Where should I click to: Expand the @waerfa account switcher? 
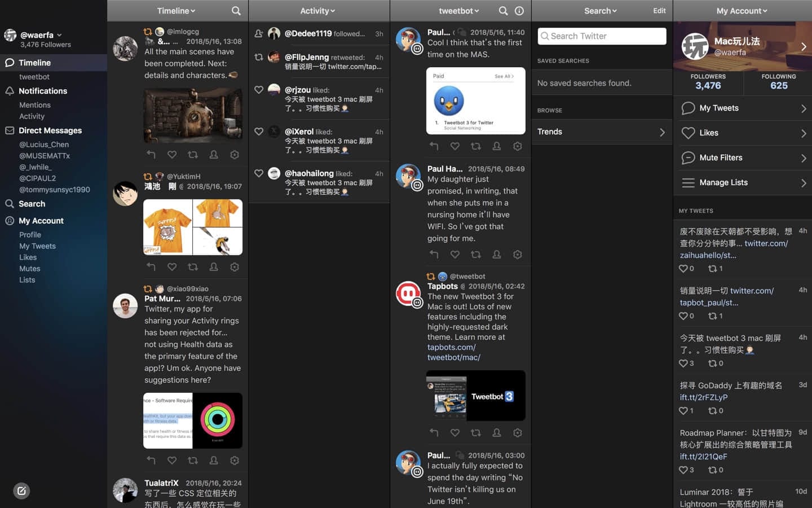point(59,35)
